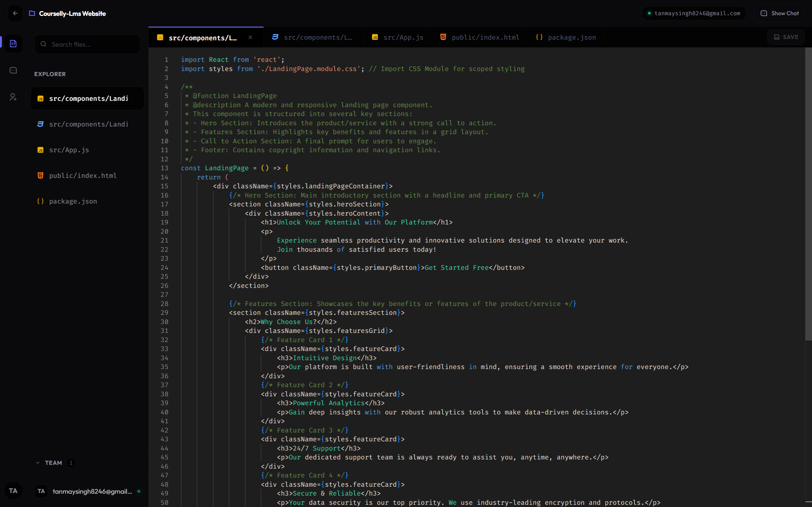Click 'Feature Card 1' comment in code
The height and width of the screenshot is (507, 812).
pos(305,340)
